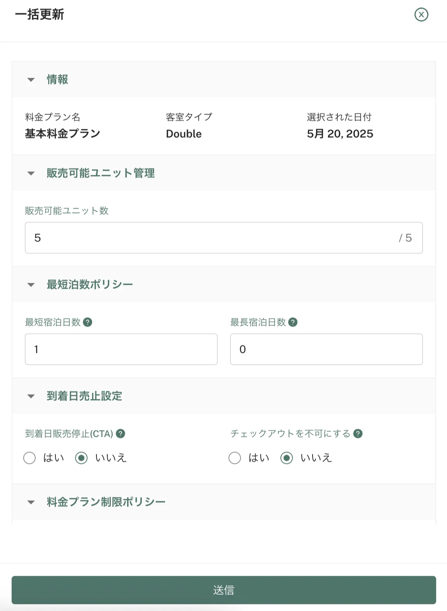Focus the 最短宿泊日数 input field

click(x=121, y=349)
